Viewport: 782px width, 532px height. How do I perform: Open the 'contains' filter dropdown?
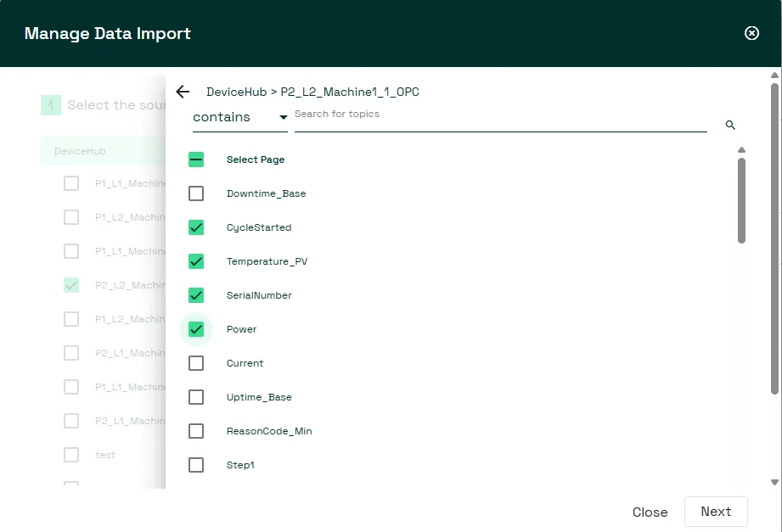tap(240, 117)
